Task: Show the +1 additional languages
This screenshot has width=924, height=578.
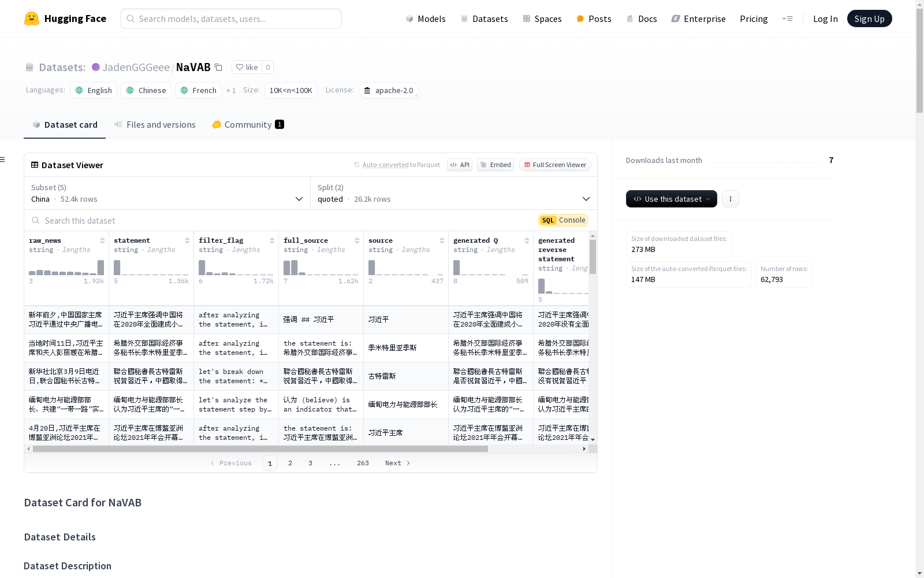Action: point(231,91)
